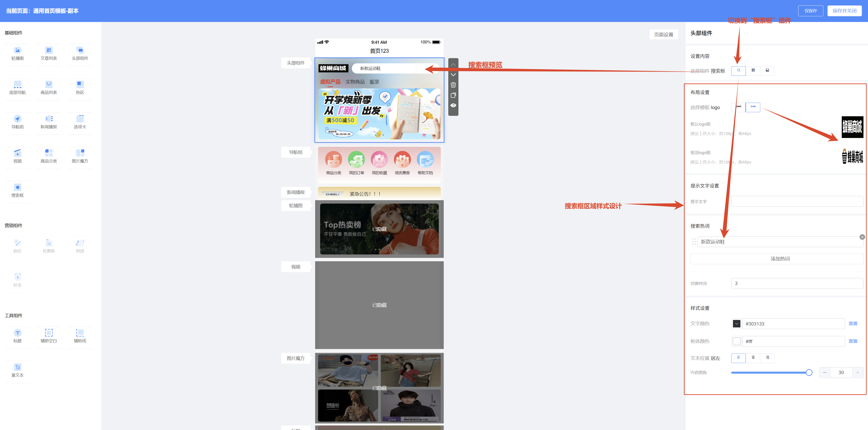Switch to 实物商品 tab in preview
Screen dimensions: 868x430
pos(355,82)
